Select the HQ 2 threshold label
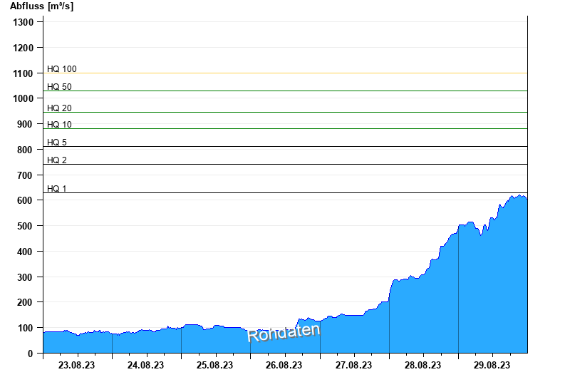The image size is (570, 392). pos(57,160)
